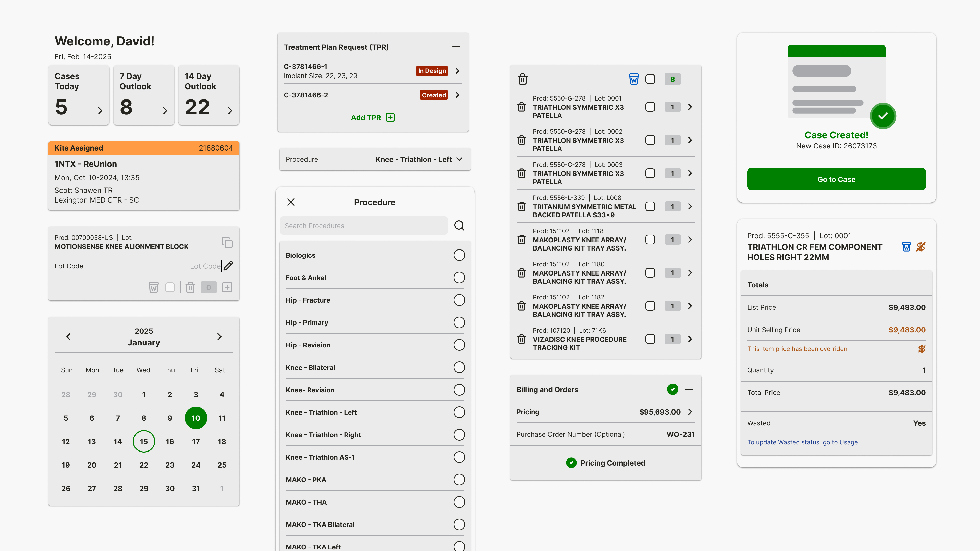Screen dimensions: 980x551
Task: Close the Procedure selection panel
Action: (x=291, y=202)
